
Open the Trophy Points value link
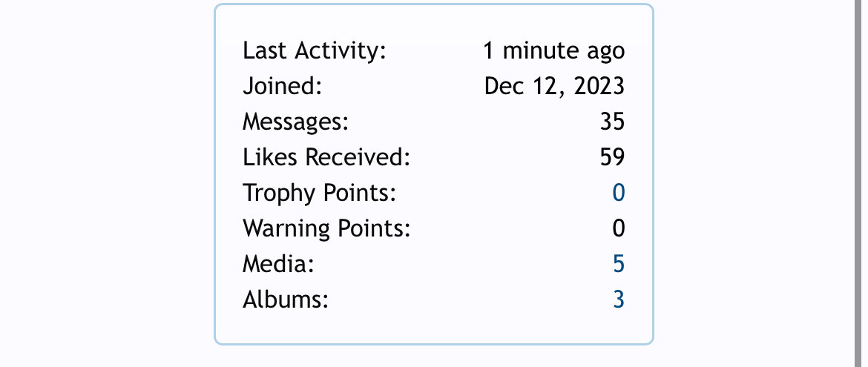click(x=618, y=194)
